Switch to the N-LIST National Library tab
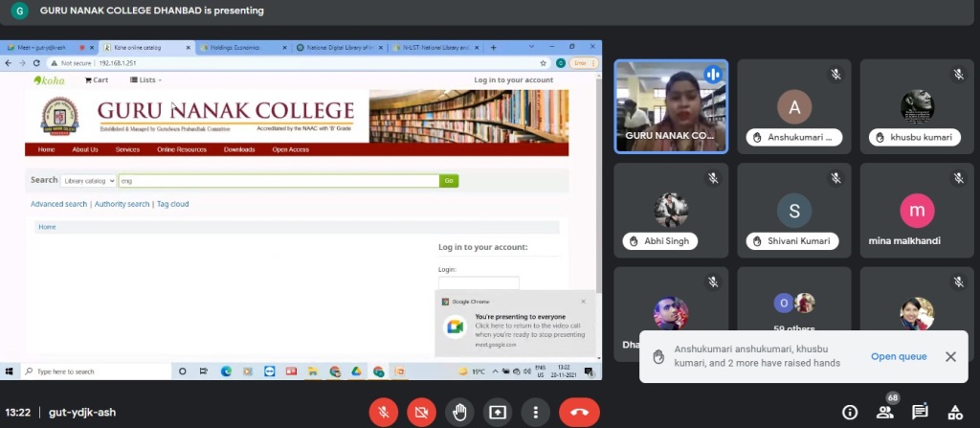The width and height of the screenshot is (980, 428). tap(435, 48)
